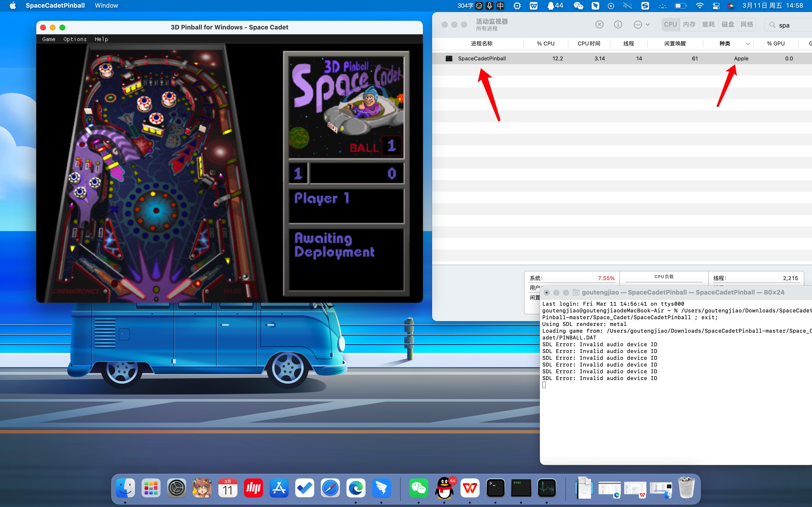812x507 pixels.
Task: Click the Wi-Fi status menu bar icon
Action: 700,6
